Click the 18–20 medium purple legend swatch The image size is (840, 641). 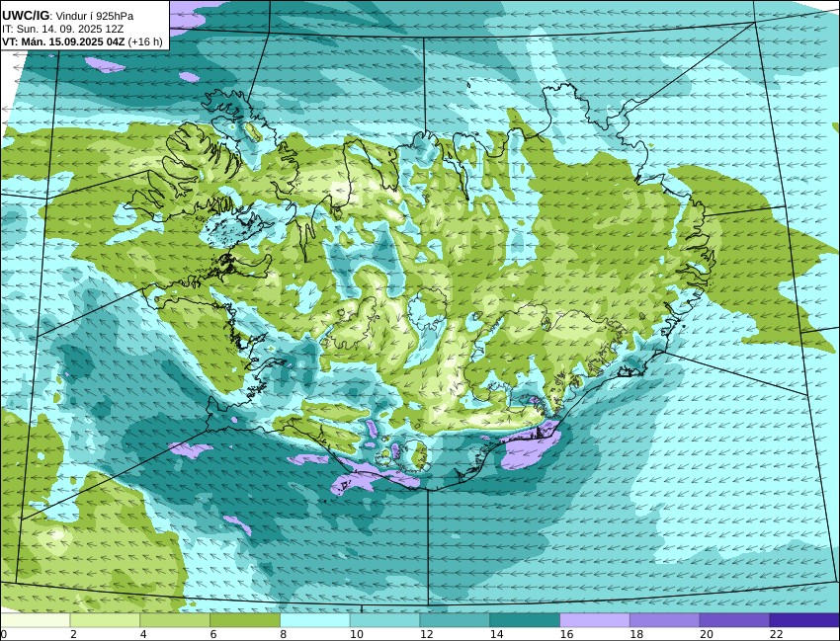click(x=665, y=620)
